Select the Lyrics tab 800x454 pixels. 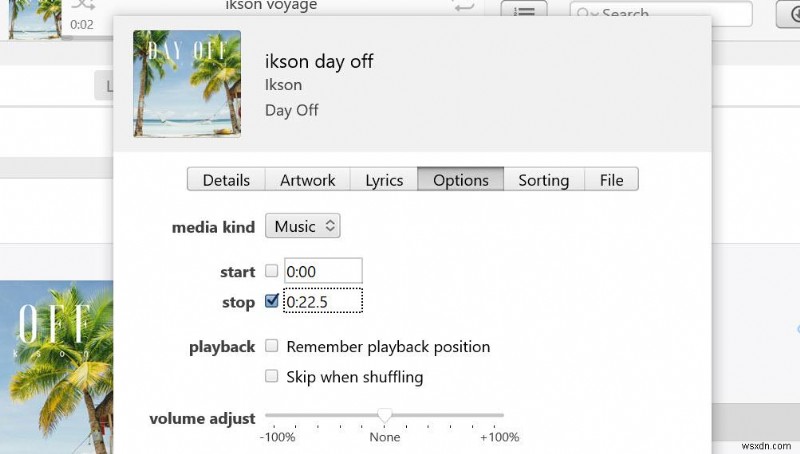pyautogui.click(x=384, y=180)
